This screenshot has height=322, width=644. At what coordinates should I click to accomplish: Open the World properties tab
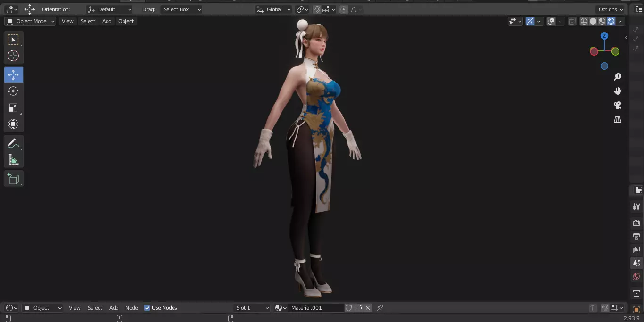tap(636, 276)
